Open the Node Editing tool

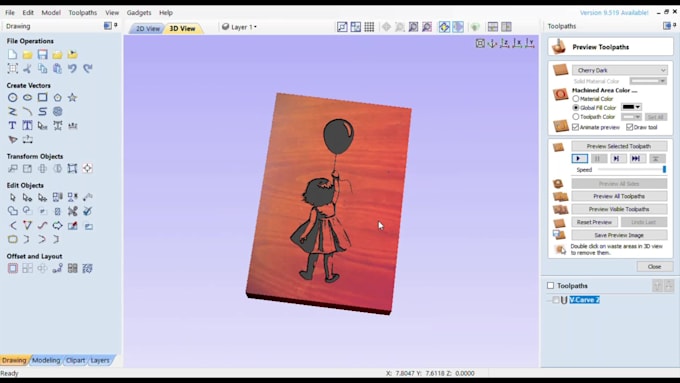pyautogui.click(x=27, y=197)
